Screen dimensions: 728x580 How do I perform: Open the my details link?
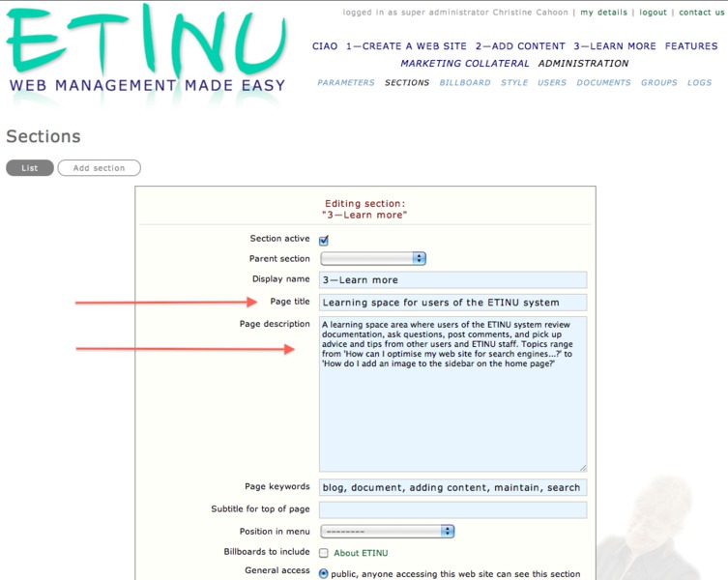point(603,13)
